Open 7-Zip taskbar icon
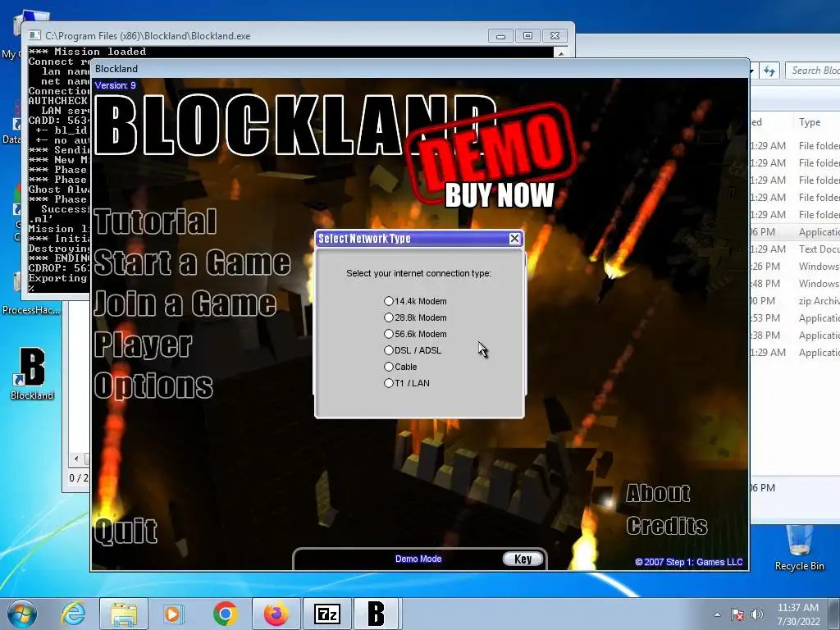This screenshot has width=840, height=630. click(326, 614)
